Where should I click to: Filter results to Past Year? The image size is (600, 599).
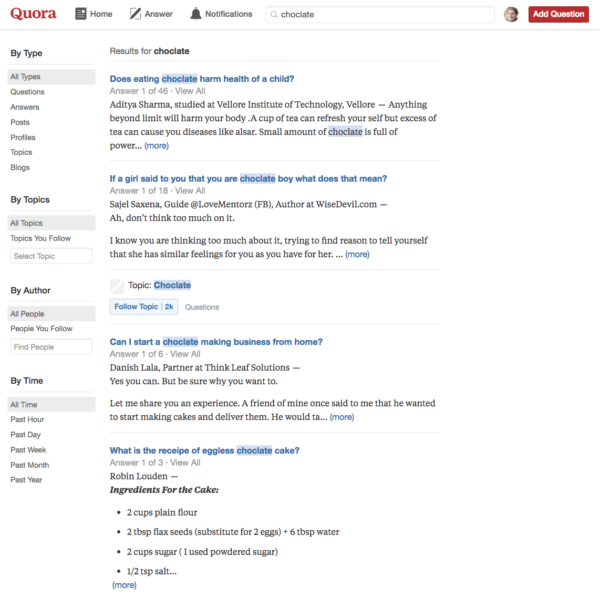[x=26, y=480]
